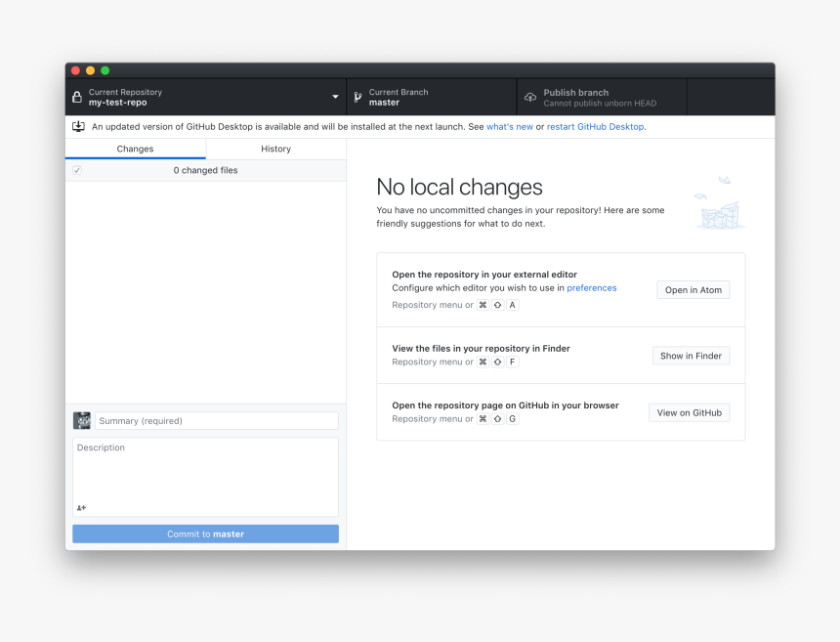Click the Publish branch button text
The height and width of the screenshot is (642, 840).
tap(576, 92)
